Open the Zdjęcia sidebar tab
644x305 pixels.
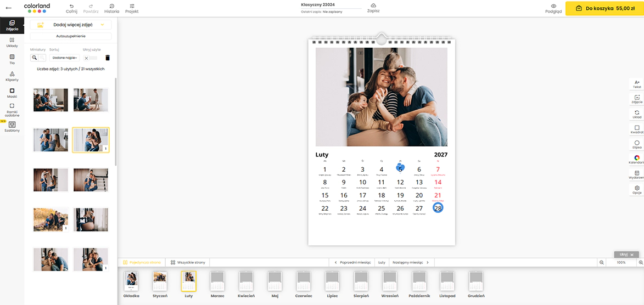12,25
